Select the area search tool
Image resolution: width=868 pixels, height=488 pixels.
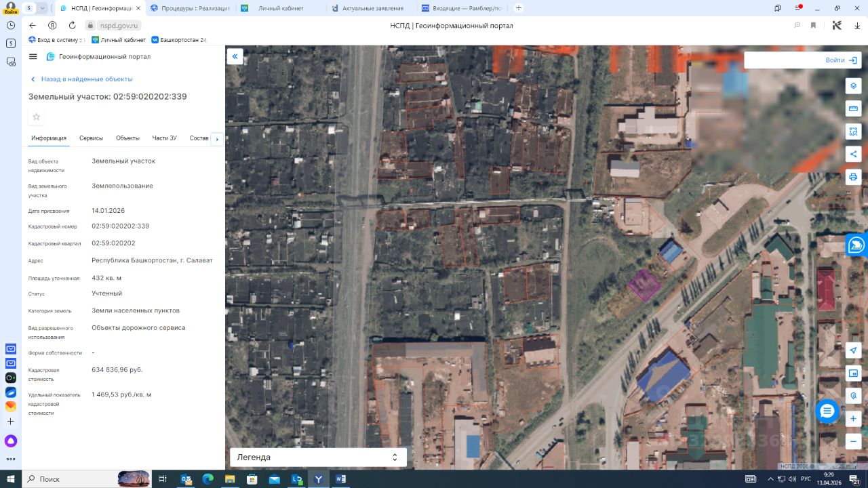(x=853, y=131)
